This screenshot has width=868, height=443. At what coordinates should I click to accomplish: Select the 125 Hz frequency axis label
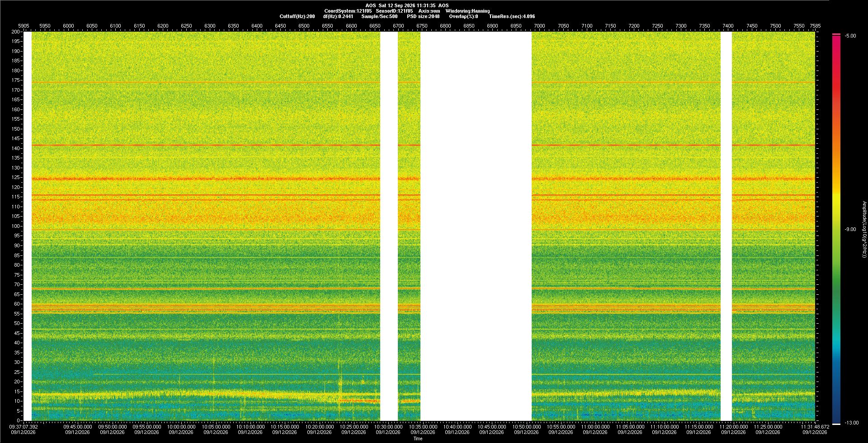[x=16, y=177]
